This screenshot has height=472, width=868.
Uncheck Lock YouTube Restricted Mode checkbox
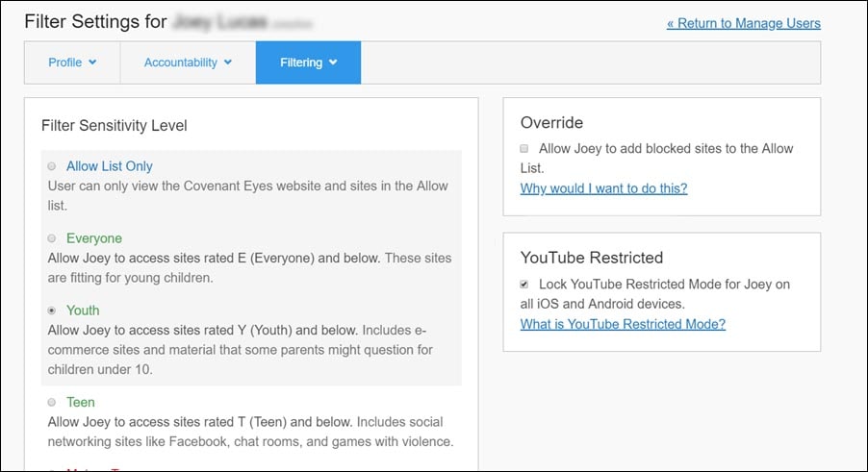click(x=524, y=285)
